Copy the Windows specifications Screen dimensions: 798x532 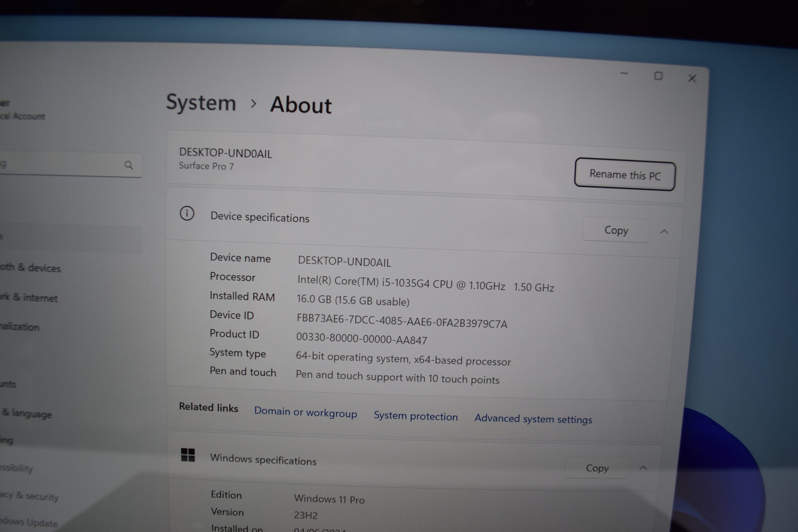(x=597, y=468)
